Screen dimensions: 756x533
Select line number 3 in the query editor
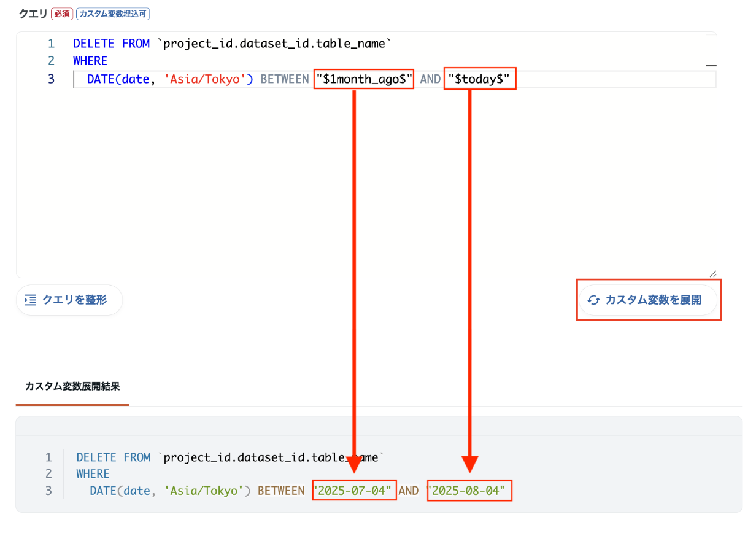tap(51, 79)
